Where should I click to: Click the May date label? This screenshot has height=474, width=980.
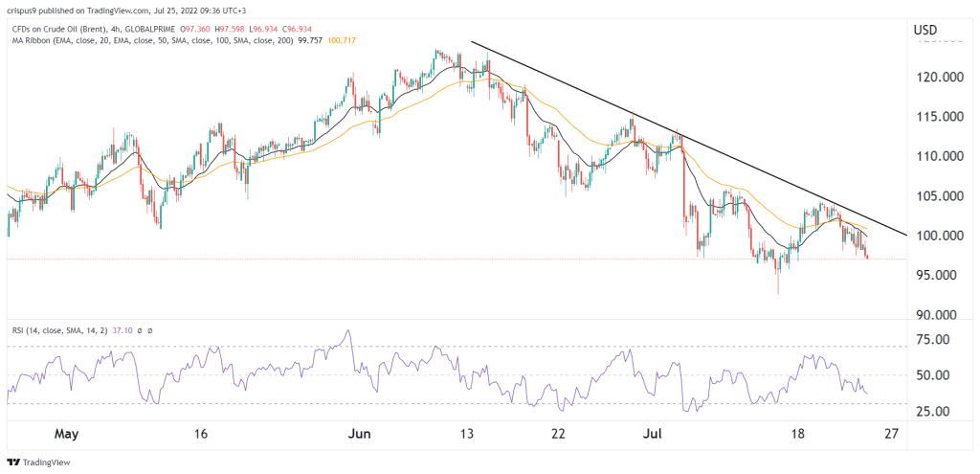67,434
